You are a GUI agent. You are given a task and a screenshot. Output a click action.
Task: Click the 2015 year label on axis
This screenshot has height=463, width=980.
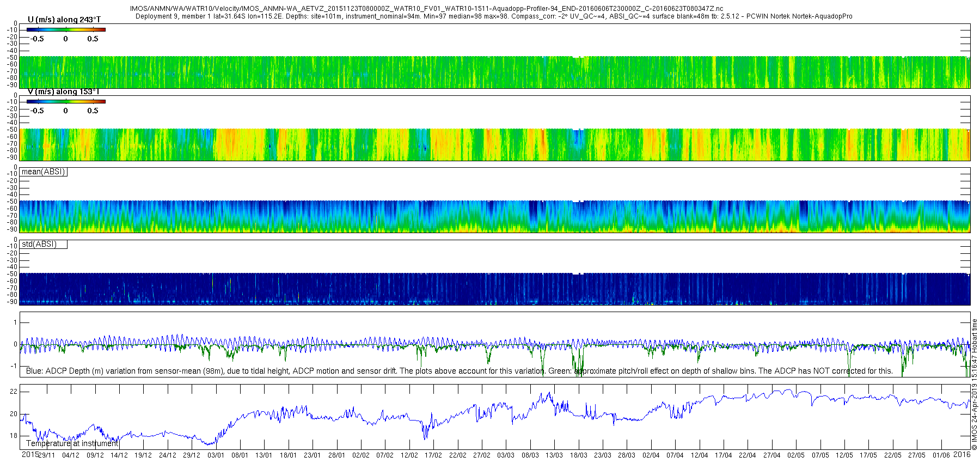point(30,454)
